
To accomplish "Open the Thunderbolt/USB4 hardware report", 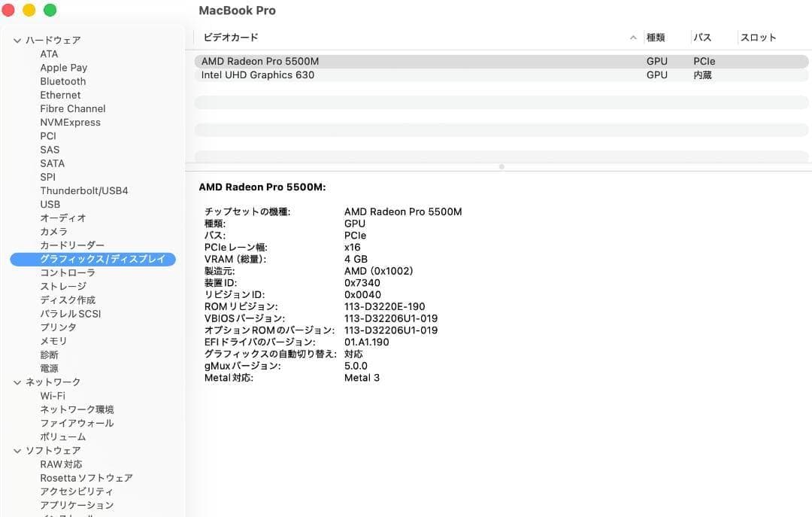I will click(x=84, y=190).
